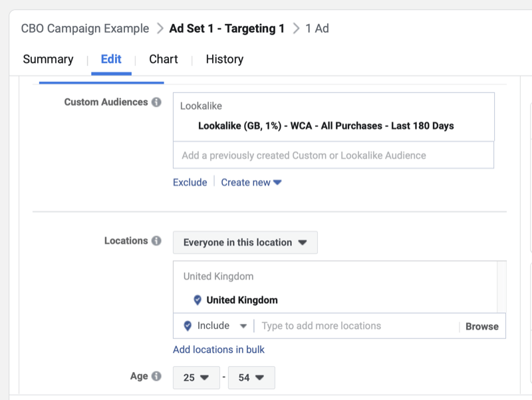Open the minimum age dropdown showing 25

(x=196, y=377)
